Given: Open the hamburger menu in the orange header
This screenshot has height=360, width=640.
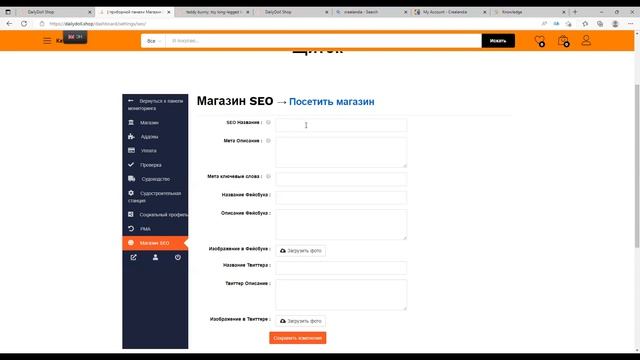Looking at the screenshot, I should tap(47, 40).
